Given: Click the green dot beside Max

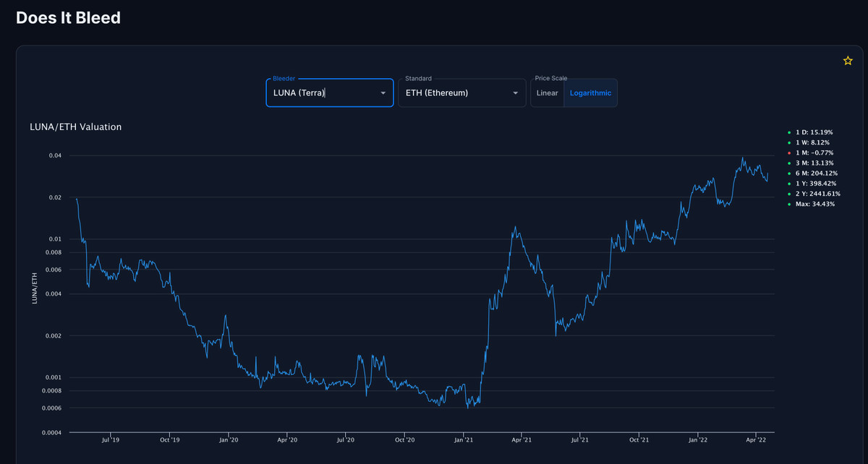Looking at the screenshot, I should (789, 205).
